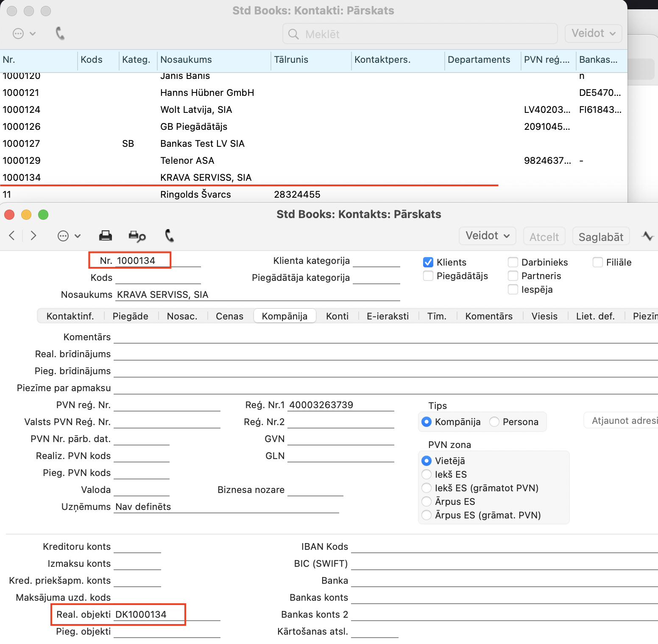This screenshot has width=658, height=644.
Task: Expand the ellipsis actions menu in the Kontakts toolbar
Action: click(x=69, y=236)
